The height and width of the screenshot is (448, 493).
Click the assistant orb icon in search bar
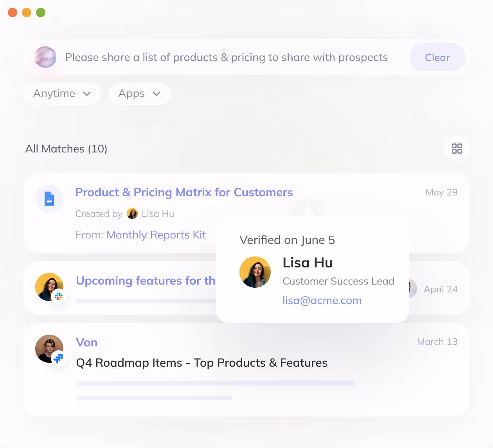point(45,57)
